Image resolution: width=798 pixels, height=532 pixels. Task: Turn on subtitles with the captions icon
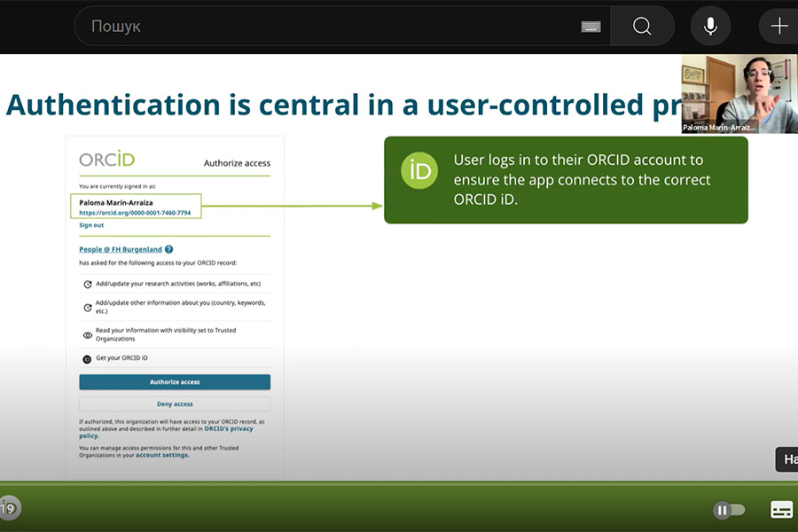782,510
